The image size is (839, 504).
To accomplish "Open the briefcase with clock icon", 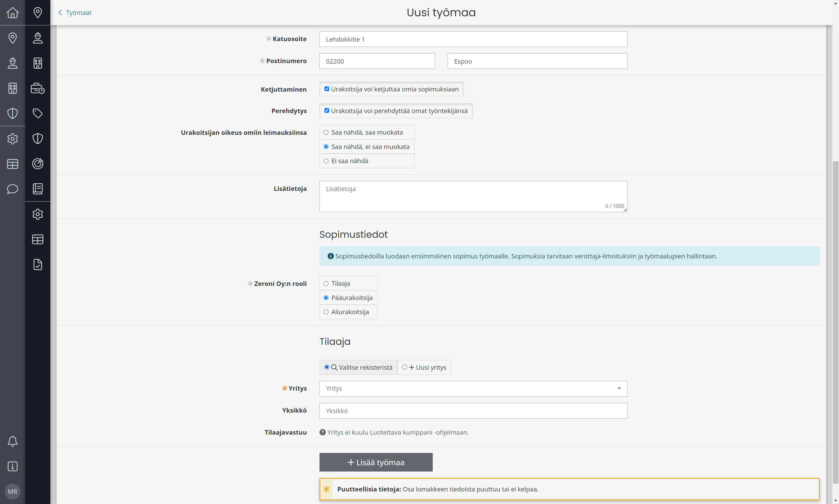I will tap(38, 88).
